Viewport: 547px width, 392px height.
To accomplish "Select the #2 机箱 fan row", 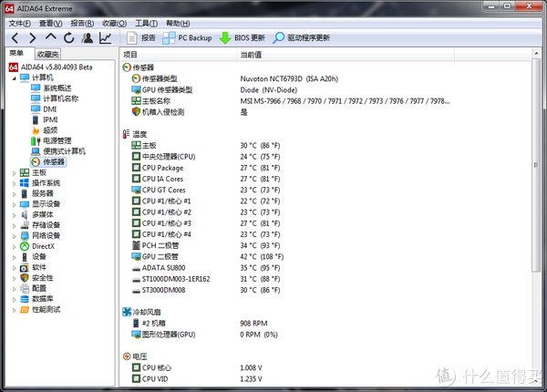I will pos(325,324).
